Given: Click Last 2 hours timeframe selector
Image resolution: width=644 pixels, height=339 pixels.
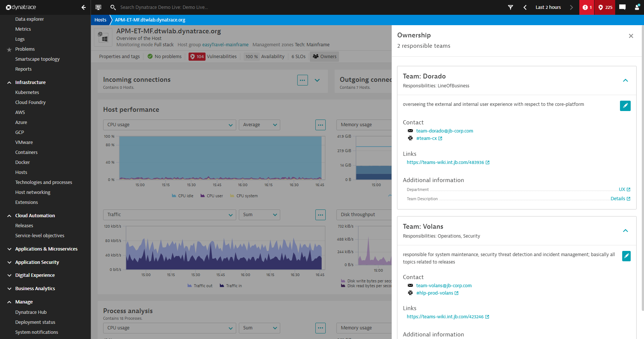Looking at the screenshot, I should coord(548,7).
